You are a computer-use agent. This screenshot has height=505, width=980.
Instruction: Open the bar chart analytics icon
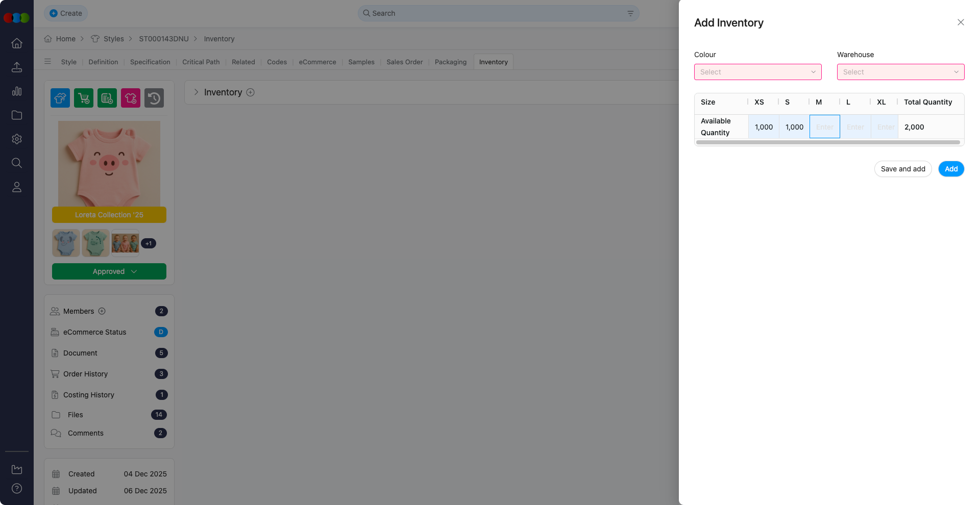point(17,91)
